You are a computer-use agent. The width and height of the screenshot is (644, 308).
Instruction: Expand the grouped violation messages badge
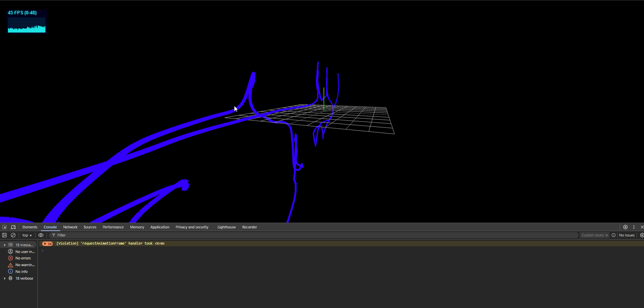pyautogui.click(x=47, y=244)
